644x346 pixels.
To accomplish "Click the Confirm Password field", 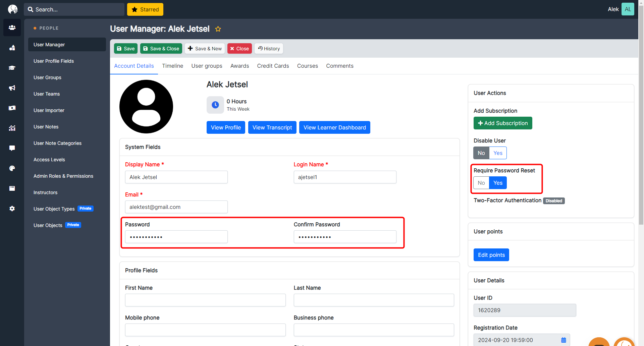I will 345,237.
